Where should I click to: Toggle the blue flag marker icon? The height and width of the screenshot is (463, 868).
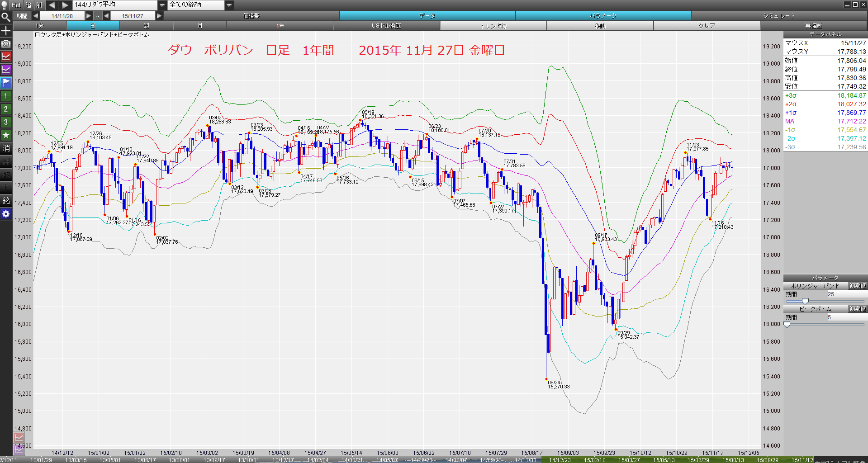[6, 83]
